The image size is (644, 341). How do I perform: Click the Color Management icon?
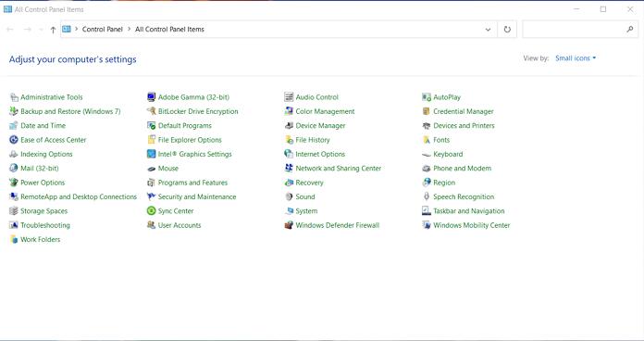[289, 111]
